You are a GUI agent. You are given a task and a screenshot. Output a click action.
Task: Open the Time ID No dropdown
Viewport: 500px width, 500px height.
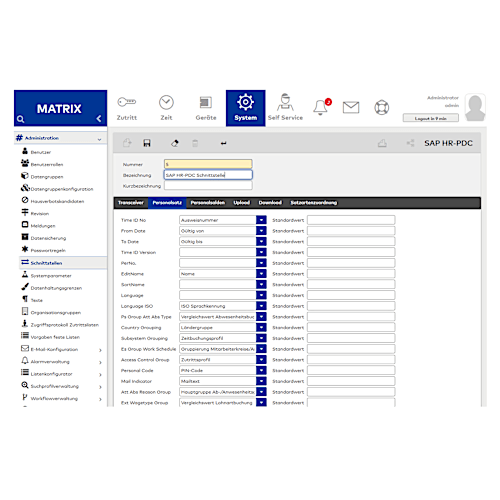[261, 220]
